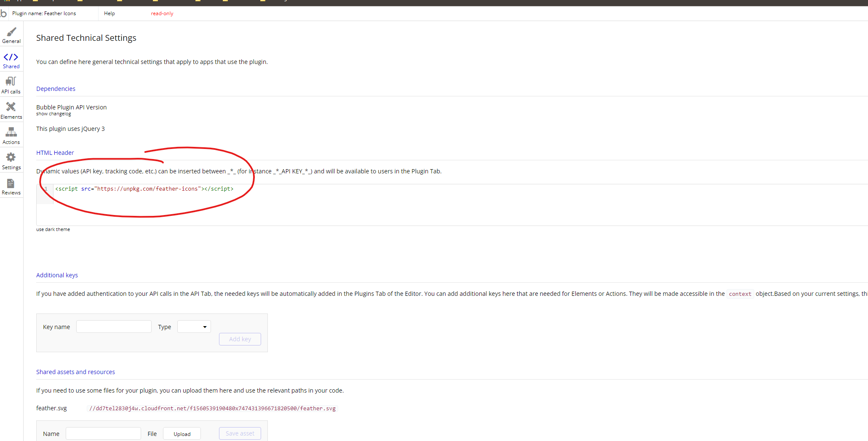The image size is (868, 441).
Task: Open the Help menu
Action: [x=110, y=13]
